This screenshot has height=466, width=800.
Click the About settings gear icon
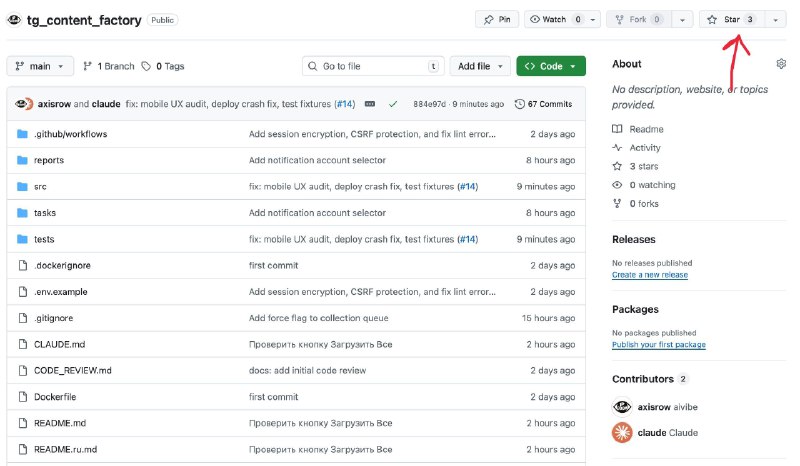pos(781,64)
